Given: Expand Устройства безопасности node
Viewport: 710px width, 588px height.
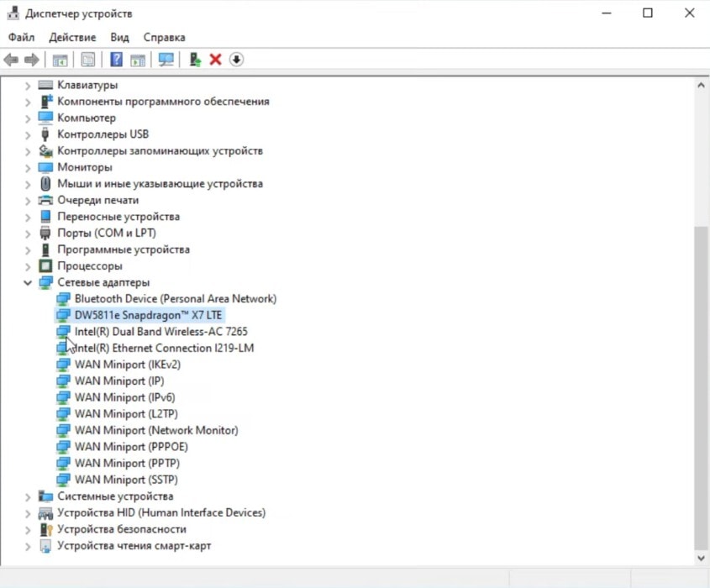Looking at the screenshot, I should [28, 529].
